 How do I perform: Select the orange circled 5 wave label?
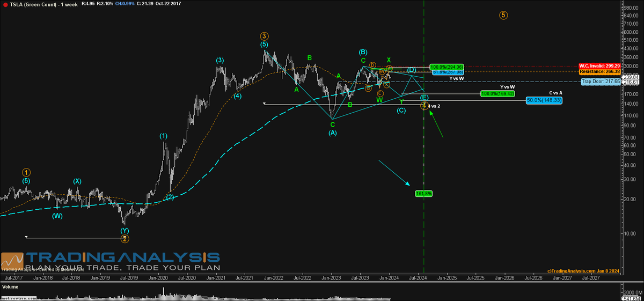[503, 15]
